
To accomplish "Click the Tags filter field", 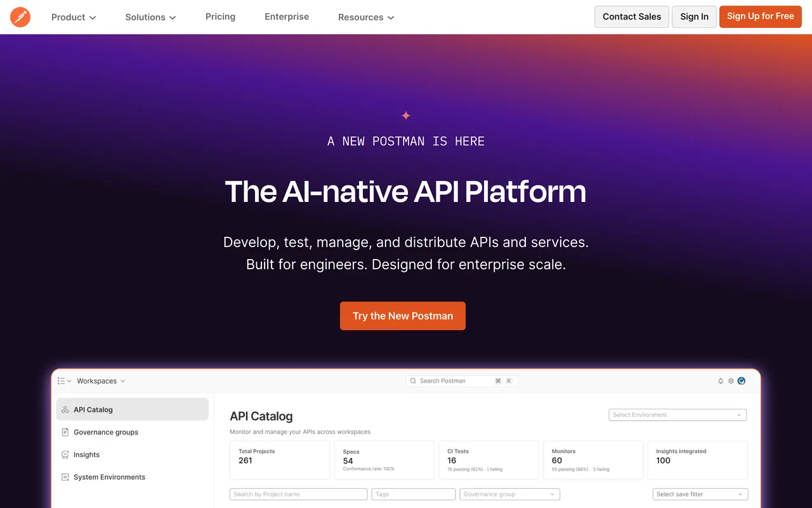I will [414, 494].
